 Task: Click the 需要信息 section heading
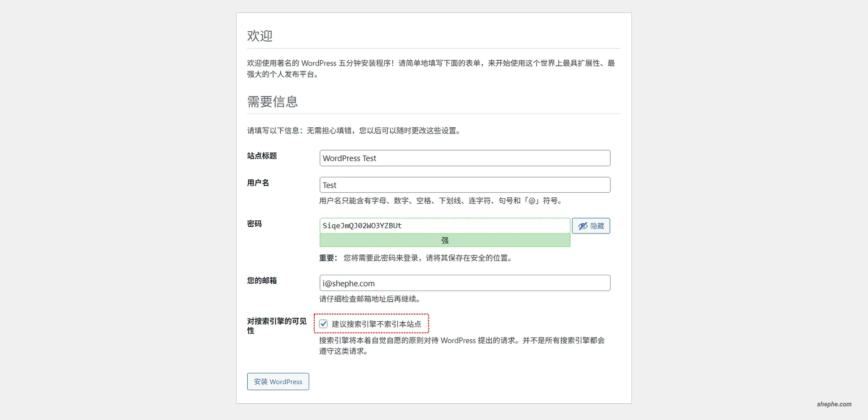click(x=272, y=101)
